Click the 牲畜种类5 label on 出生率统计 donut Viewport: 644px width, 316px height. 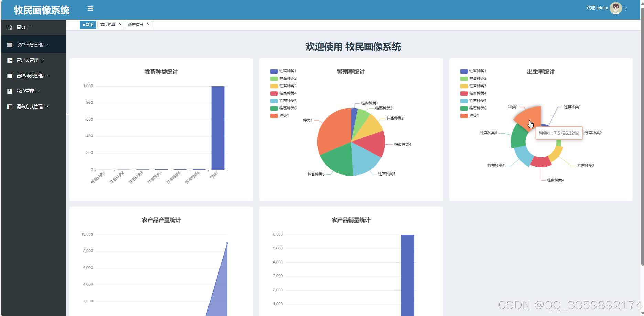coord(496,166)
